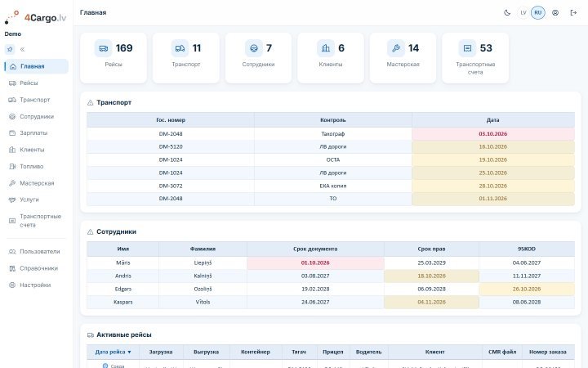Open Транспорт in the sidebar
Image resolution: width=588 pixels, height=368 pixels.
point(37,100)
